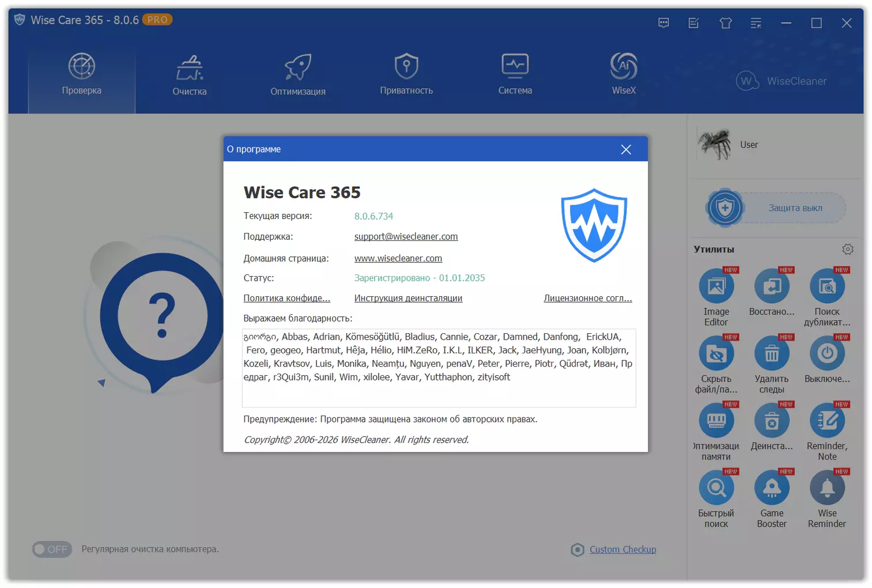Screen dimensions: 872x588
Task: Click the WiseCleaner logo in header
Action: pos(781,81)
